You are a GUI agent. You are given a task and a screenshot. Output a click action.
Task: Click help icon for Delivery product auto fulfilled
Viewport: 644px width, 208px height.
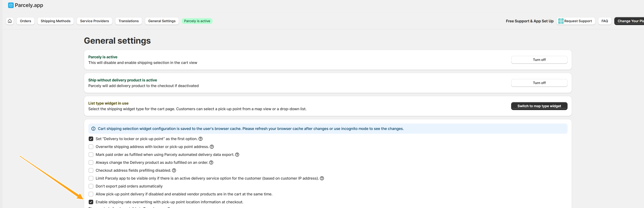(x=211, y=162)
